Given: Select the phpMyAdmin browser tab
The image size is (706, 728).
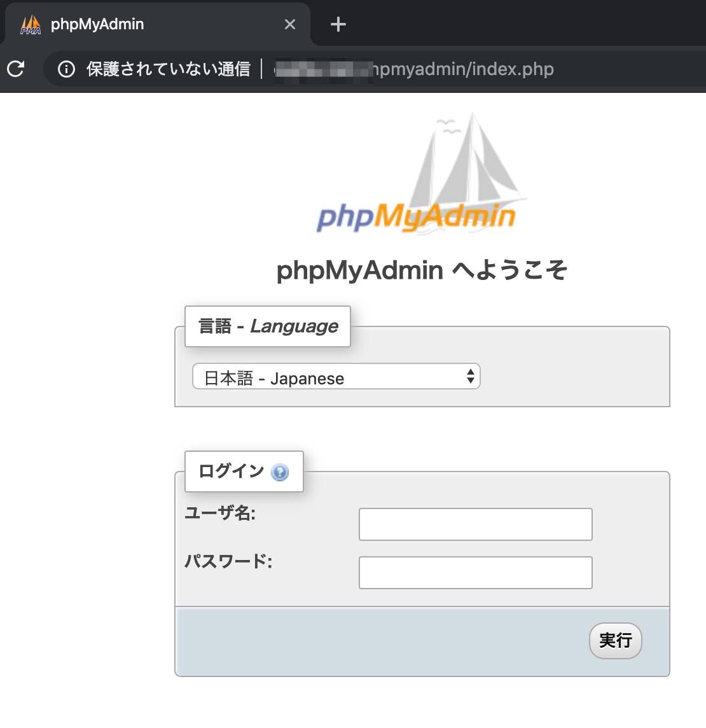Looking at the screenshot, I should (157, 24).
